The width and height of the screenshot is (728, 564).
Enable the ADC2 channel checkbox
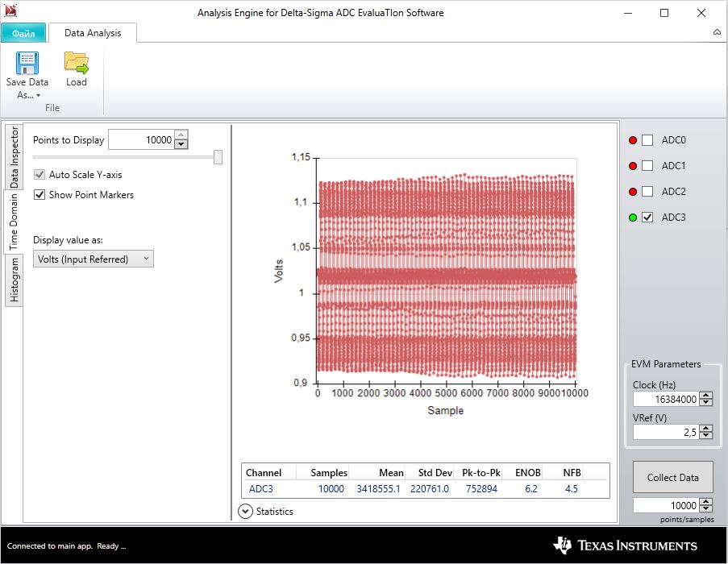coord(647,192)
